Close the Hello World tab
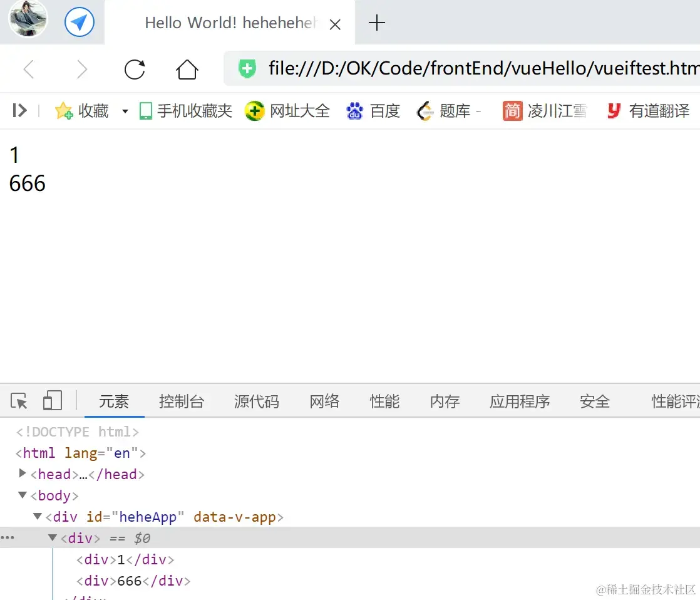 click(335, 24)
